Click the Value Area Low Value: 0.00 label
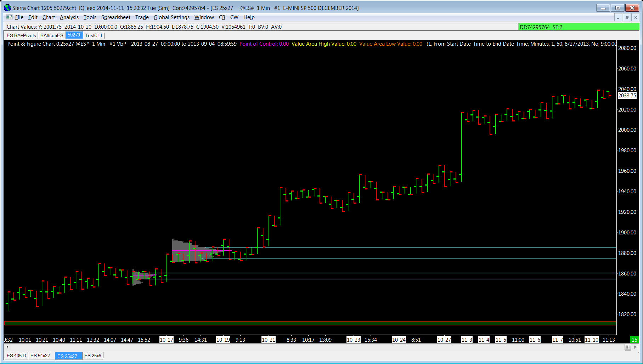643x364 pixels. 391,44
